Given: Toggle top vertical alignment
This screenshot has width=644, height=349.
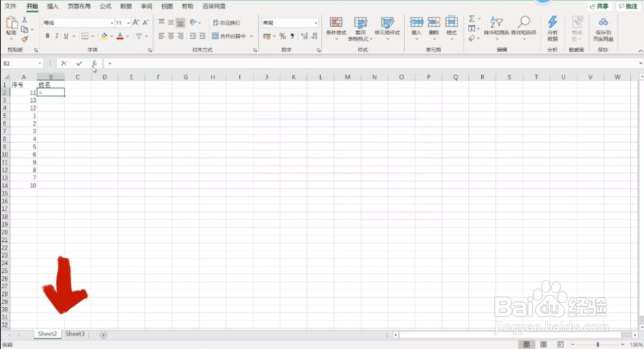Looking at the screenshot, I should click(x=162, y=23).
